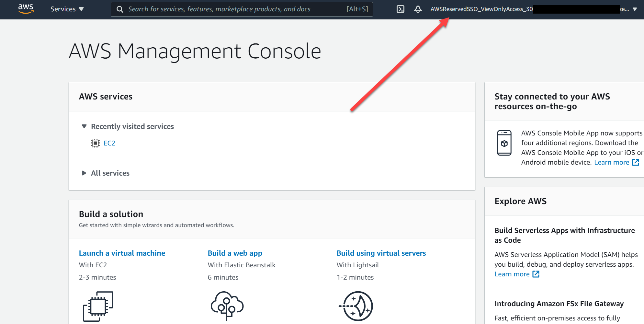Click the search magnifier icon

click(120, 9)
